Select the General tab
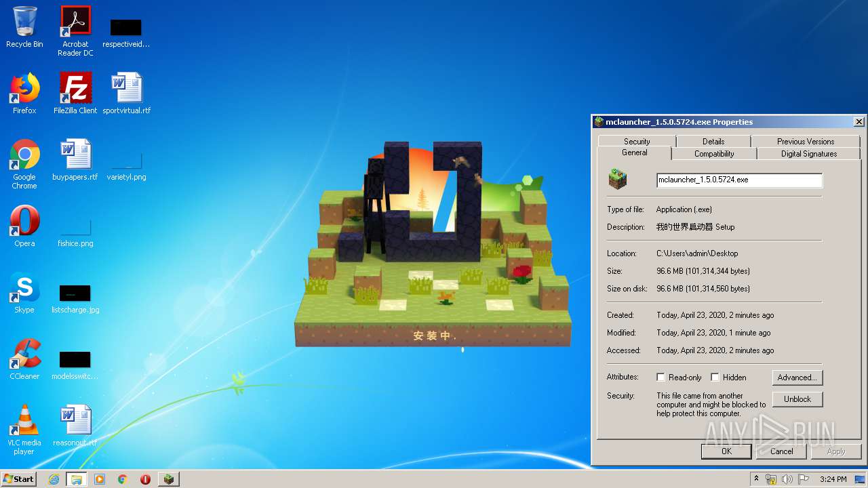Image resolution: width=868 pixels, height=488 pixels. [x=635, y=152]
